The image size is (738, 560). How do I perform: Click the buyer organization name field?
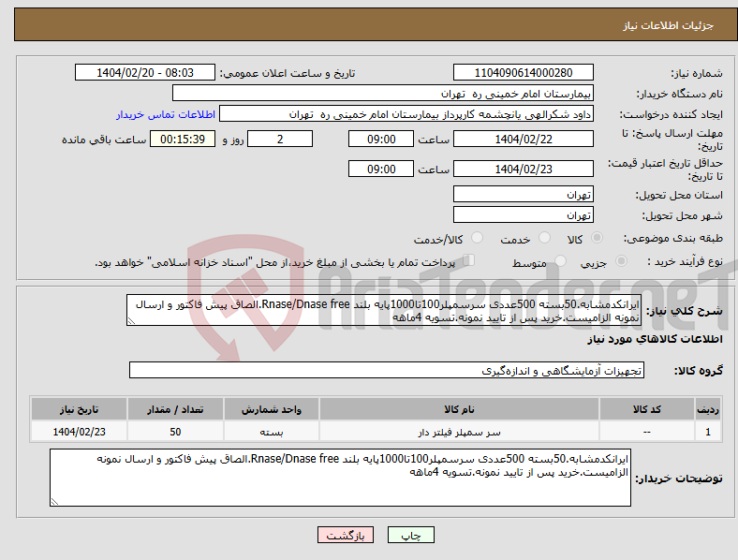point(383,93)
